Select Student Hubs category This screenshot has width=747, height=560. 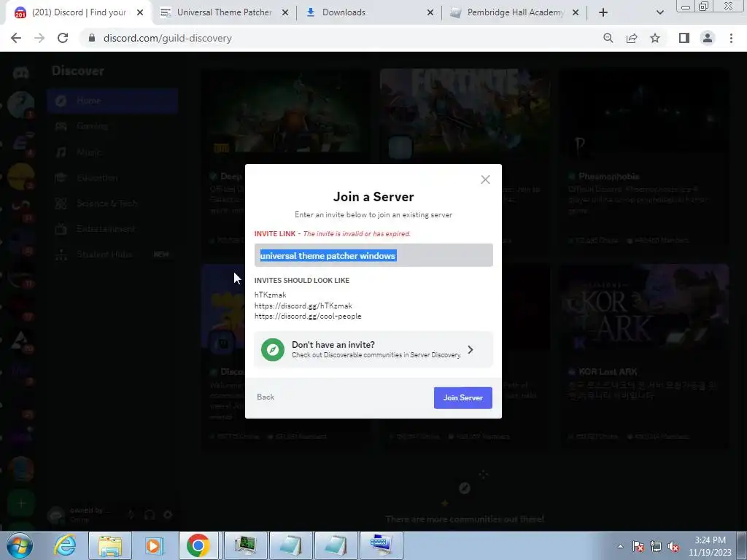point(112,254)
